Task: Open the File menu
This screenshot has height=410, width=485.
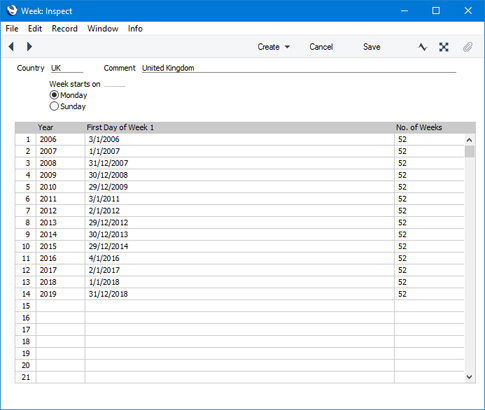Action: (x=12, y=29)
